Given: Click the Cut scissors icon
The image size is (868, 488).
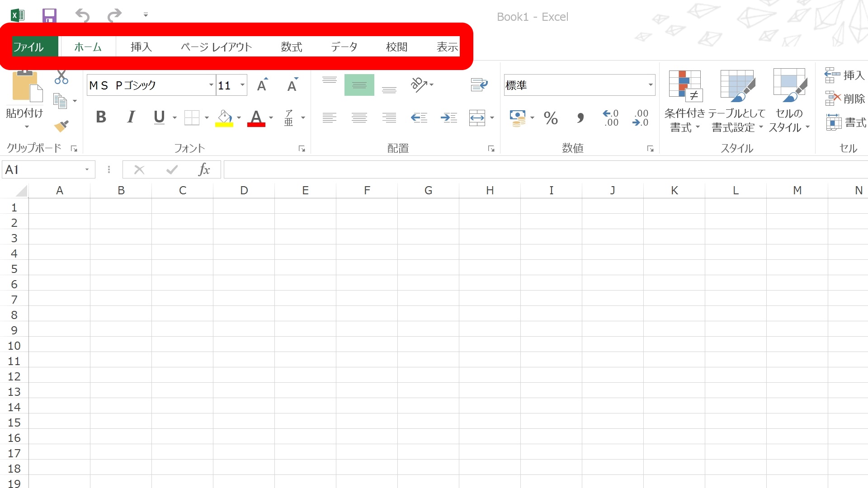Looking at the screenshot, I should click(61, 77).
